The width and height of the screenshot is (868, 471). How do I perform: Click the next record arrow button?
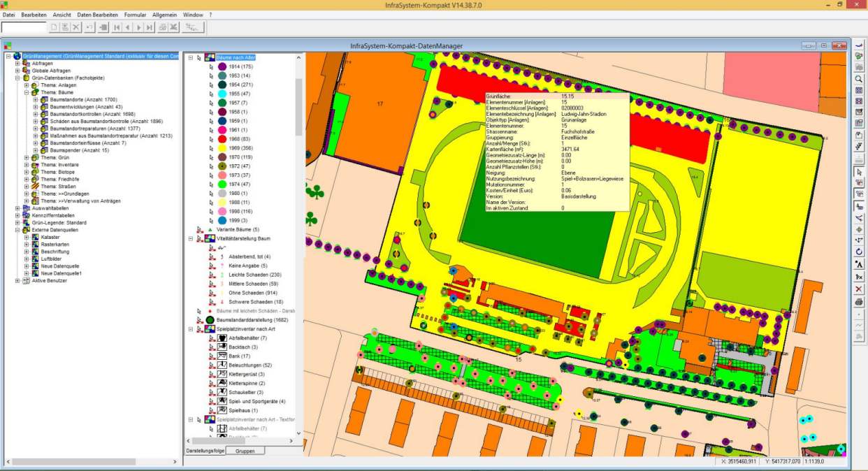click(x=138, y=27)
